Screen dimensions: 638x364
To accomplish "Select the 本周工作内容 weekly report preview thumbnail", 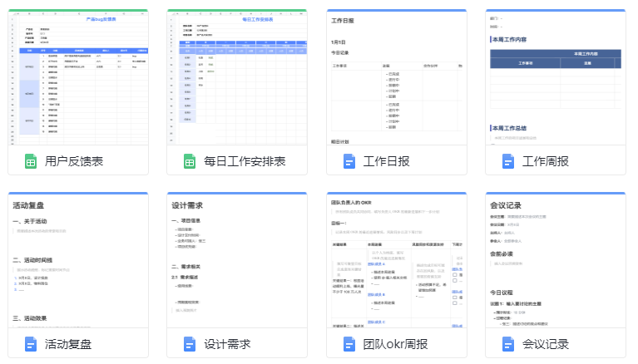I will [x=555, y=78].
